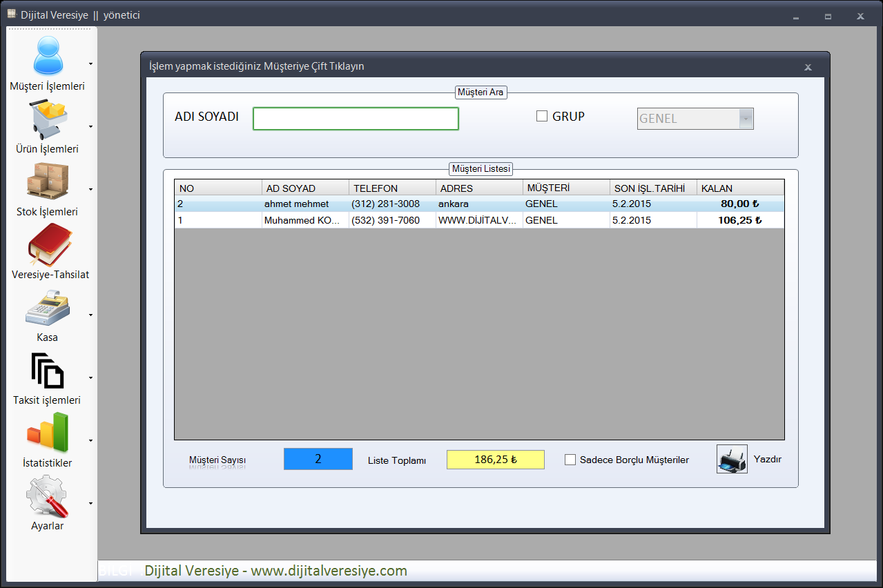Open Kasa cash register icon
The width and height of the screenshot is (883, 588).
[x=48, y=308]
